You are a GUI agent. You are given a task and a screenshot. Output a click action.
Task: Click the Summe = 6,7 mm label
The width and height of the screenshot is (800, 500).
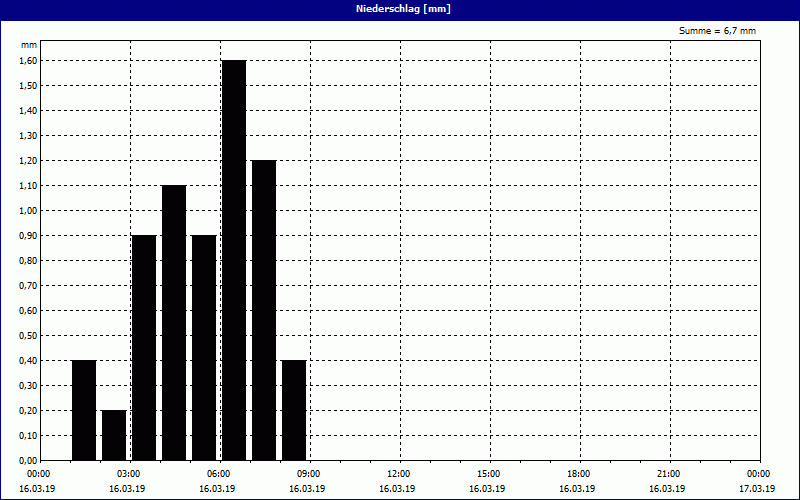click(717, 31)
